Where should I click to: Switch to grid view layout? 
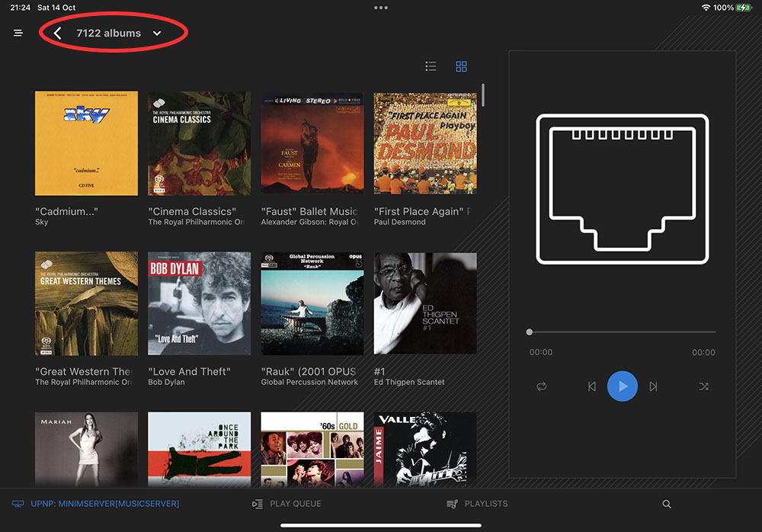(461, 66)
